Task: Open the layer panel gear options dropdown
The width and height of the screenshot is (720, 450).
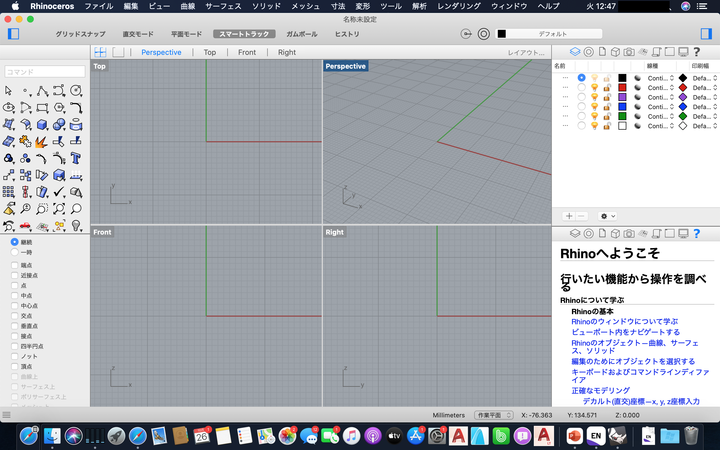Action: pos(607,216)
